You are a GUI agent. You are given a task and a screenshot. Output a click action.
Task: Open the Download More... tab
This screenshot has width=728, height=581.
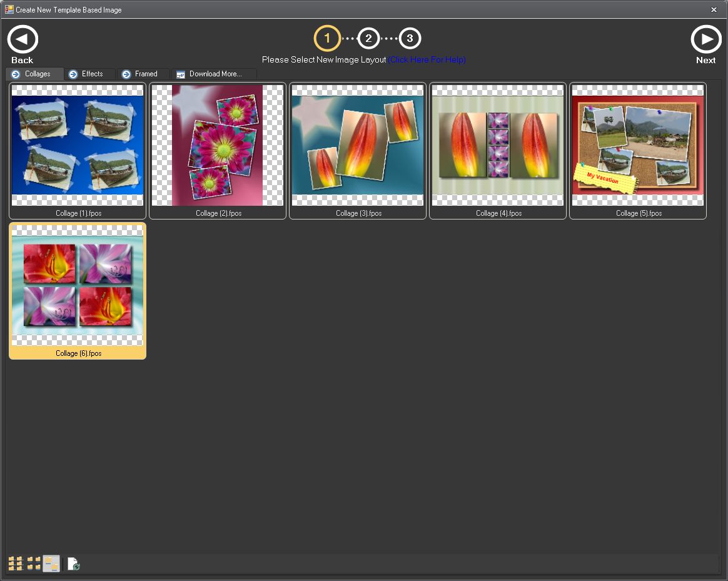(x=214, y=74)
